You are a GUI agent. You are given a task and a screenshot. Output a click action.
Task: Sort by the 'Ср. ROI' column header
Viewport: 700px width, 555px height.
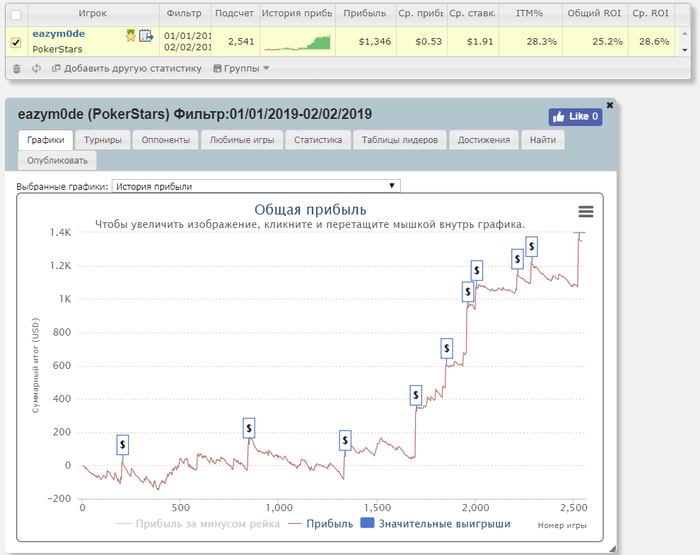[x=650, y=13]
